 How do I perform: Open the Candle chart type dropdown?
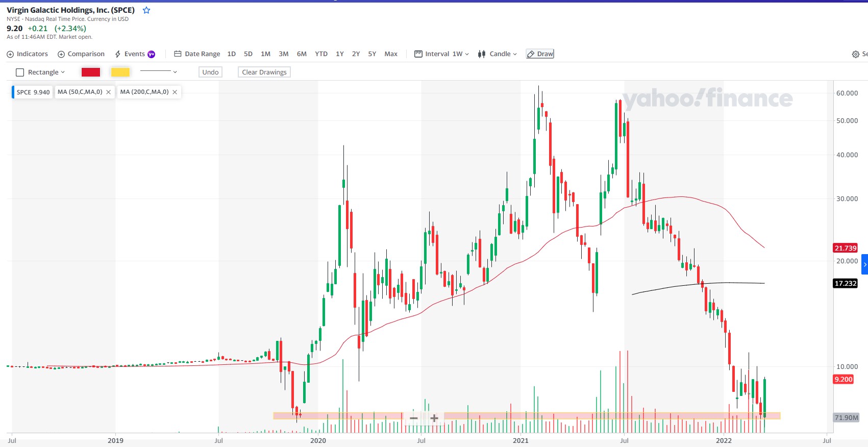point(498,54)
